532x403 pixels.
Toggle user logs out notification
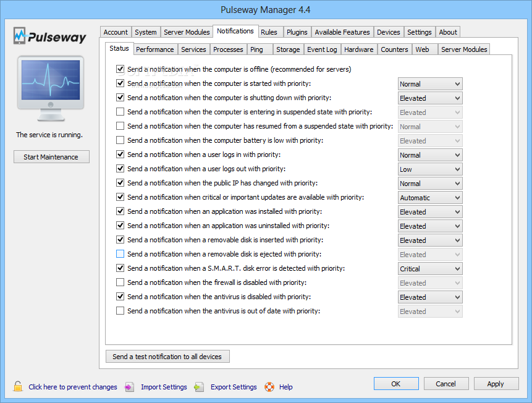tap(120, 168)
